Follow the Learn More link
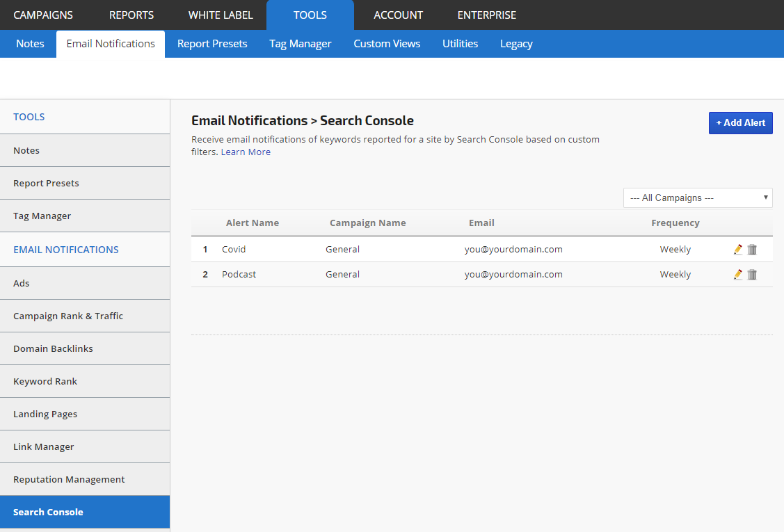784x532 pixels. [246, 152]
